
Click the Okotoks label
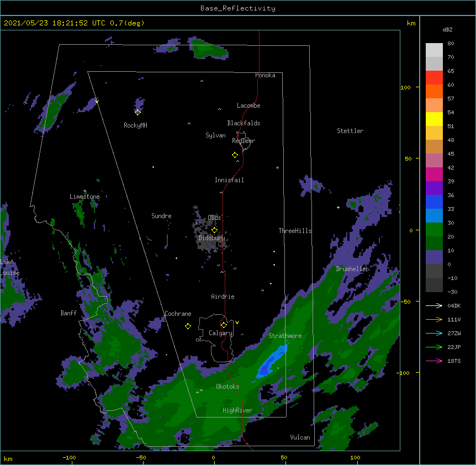point(228,387)
